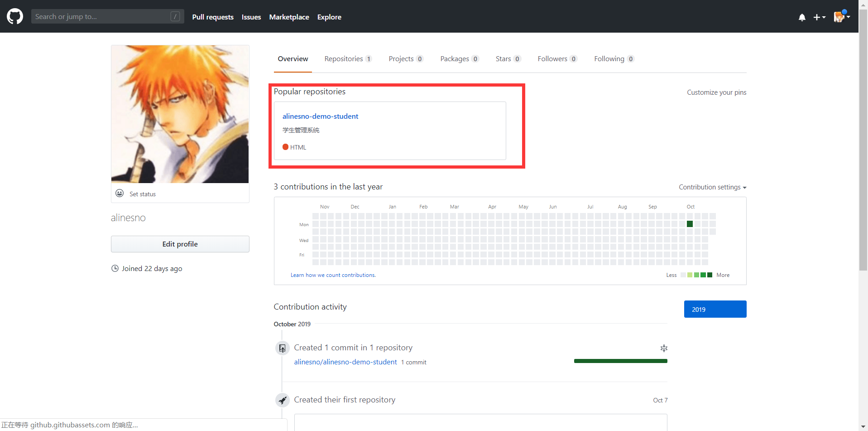This screenshot has width=868, height=431.
Task: Open the user avatar menu in the header
Action: point(842,17)
